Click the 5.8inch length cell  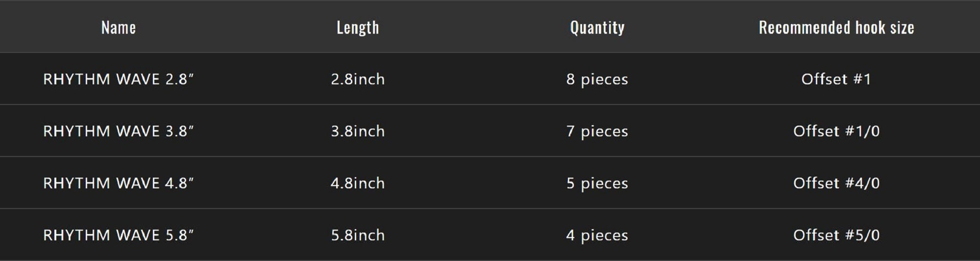[x=358, y=235]
